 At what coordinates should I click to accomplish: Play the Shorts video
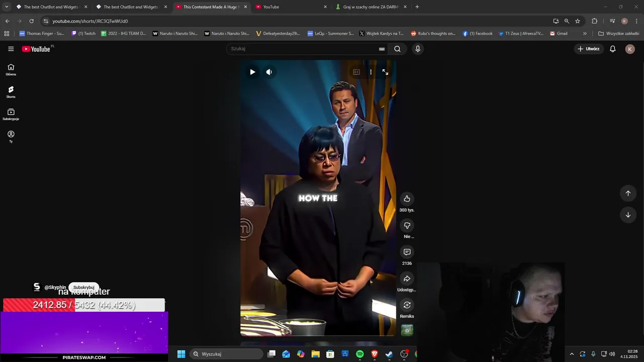tap(253, 72)
